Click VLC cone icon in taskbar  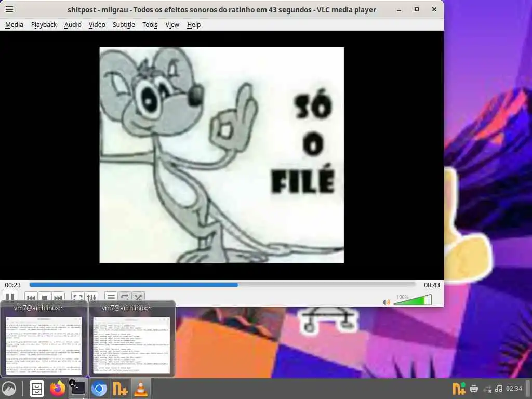[x=141, y=389]
